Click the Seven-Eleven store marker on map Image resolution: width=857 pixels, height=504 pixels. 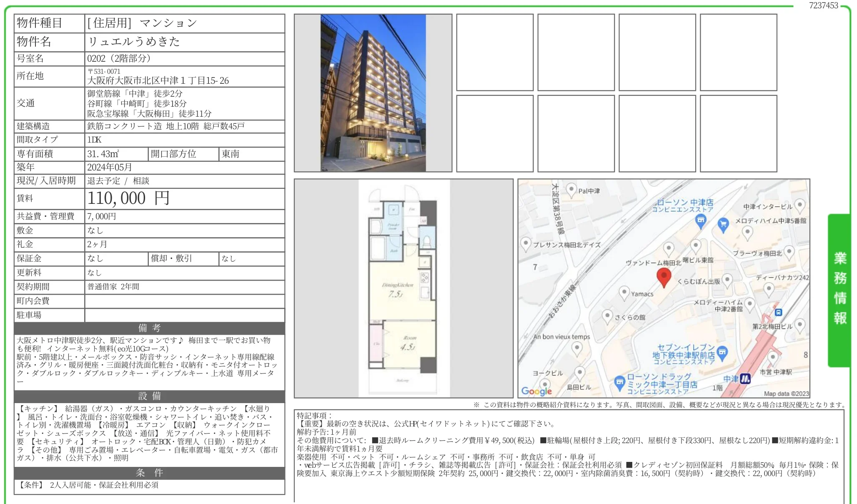722,353
